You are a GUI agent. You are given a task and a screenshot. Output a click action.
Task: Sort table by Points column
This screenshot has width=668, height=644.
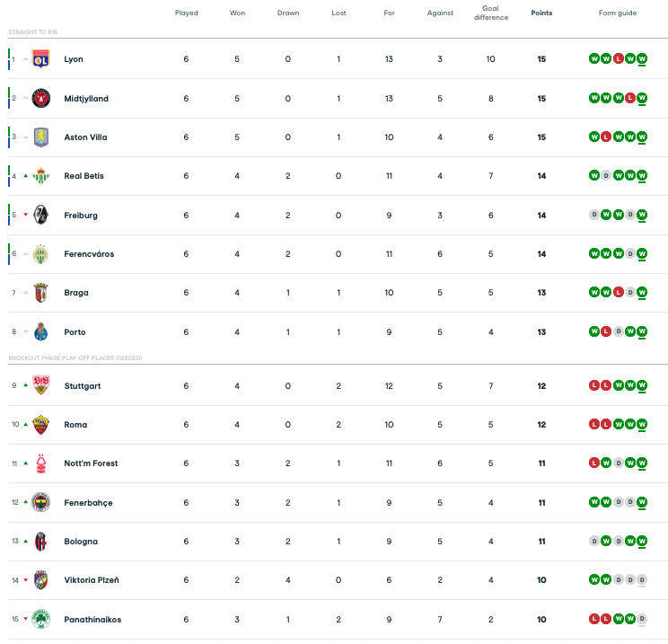click(541, 13)
